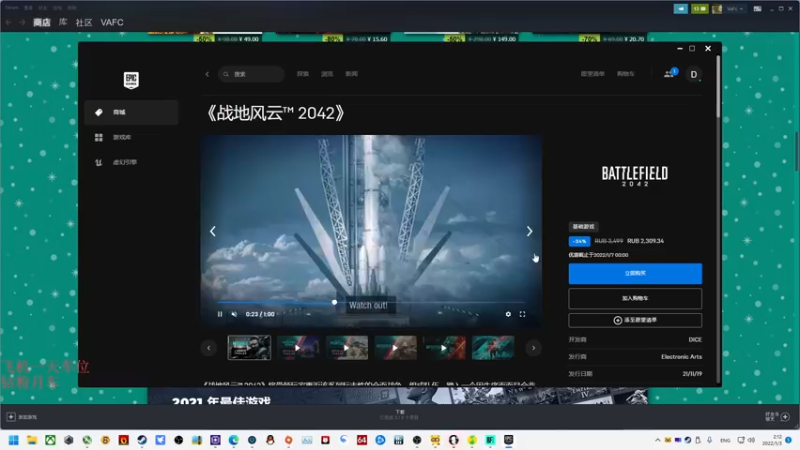Click Steam forward navigation arrow

coord(22,22)
